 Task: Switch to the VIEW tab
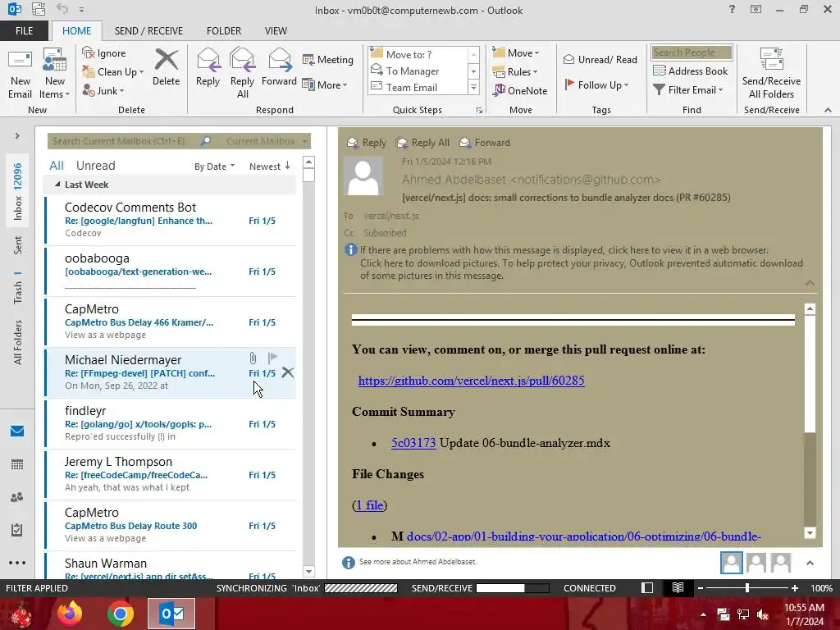[276, 30]
